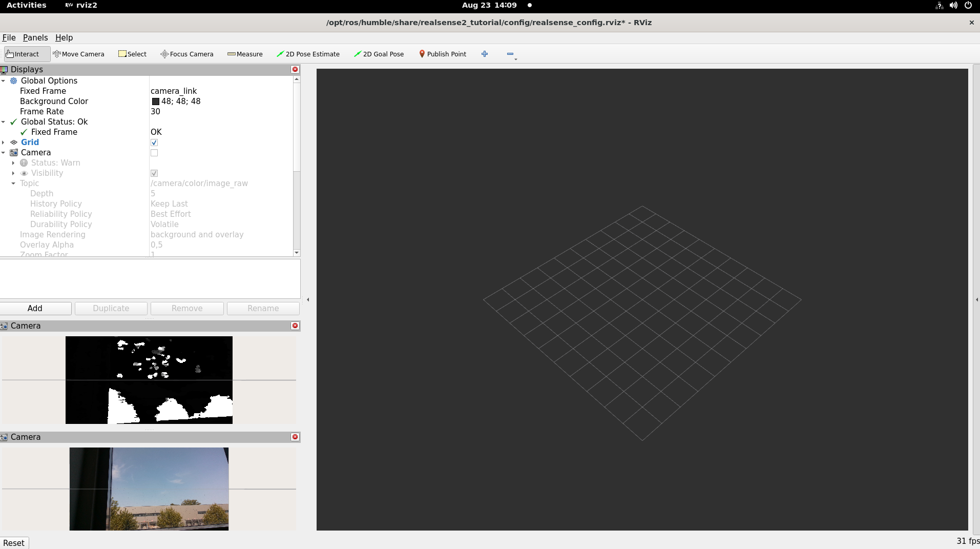
Task: Enable the Grid display checkbox
Action: click(154, 143)
